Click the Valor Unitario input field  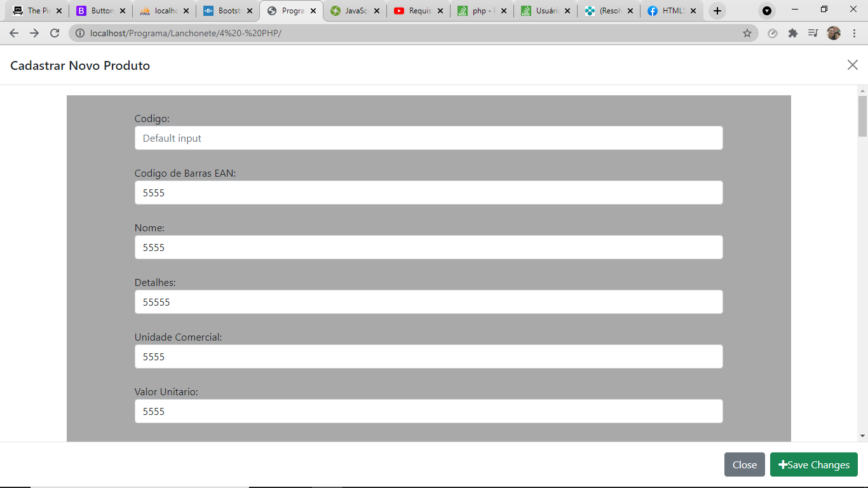click(x=429, y=411)
